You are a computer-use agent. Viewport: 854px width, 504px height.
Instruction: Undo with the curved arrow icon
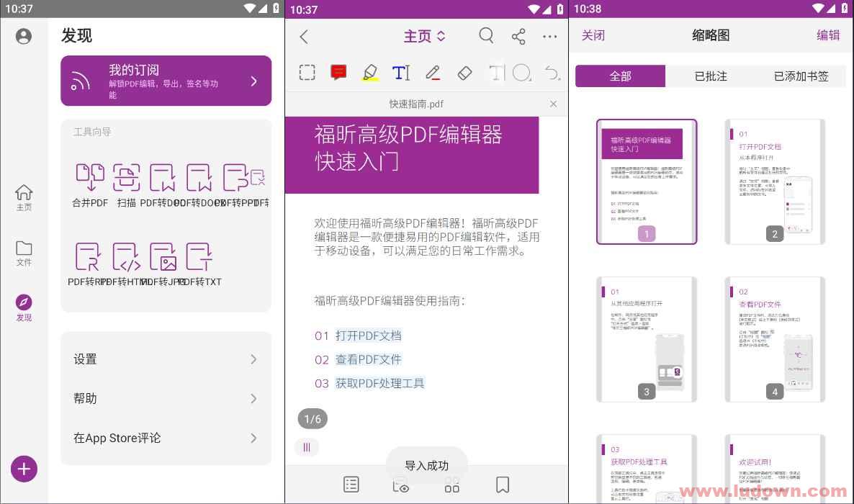click(x=552, y=73)
